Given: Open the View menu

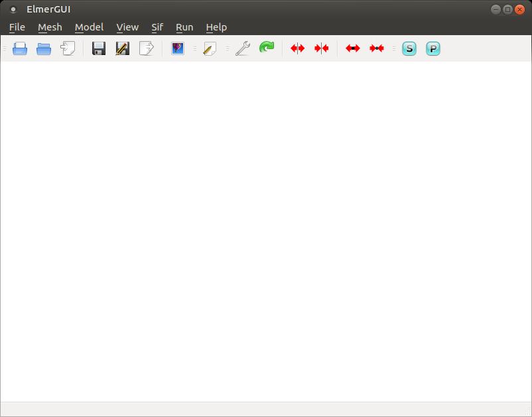Looking at the screenshot, I should 127,27.
